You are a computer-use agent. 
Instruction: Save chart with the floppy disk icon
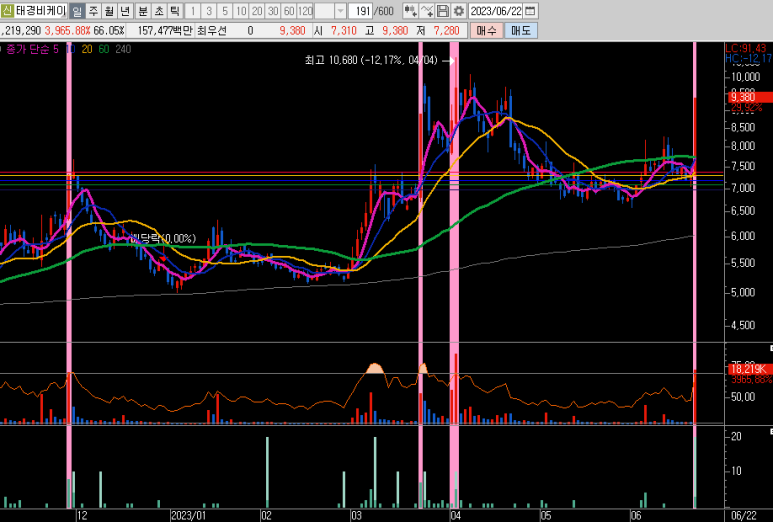(443, 10)
